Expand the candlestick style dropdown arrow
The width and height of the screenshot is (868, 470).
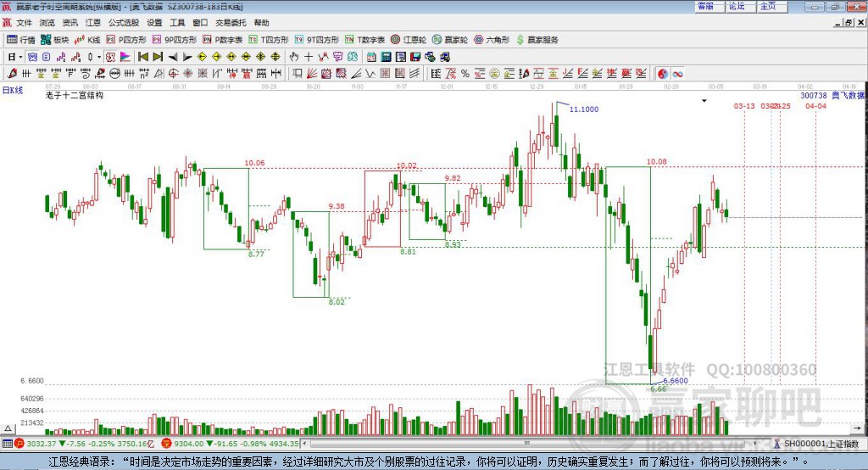pyautogui.click(x=99, y=57)
